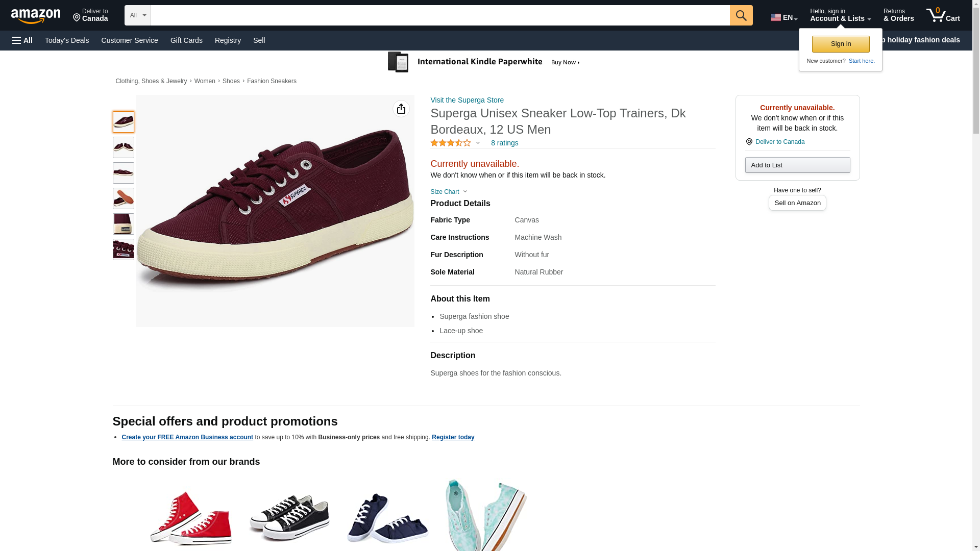980x551 pixels.
Task: Expand the Size Chart dropdown
Action: pyautogui.click(x=449, y=192)
